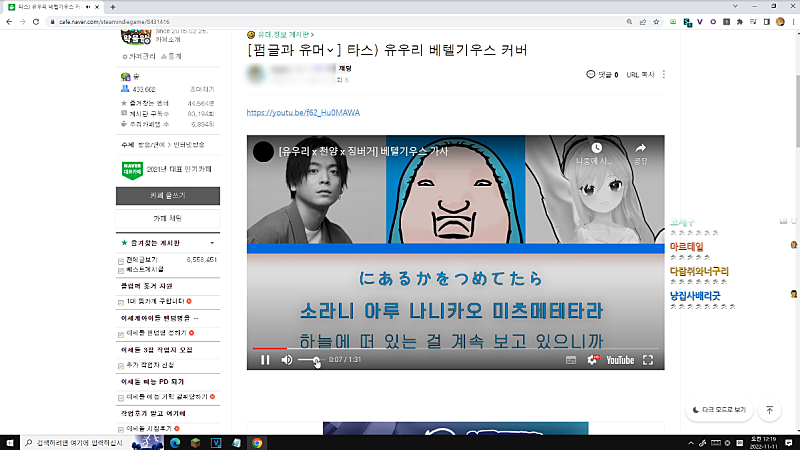
Task: Open the 추가 작업자 신청 board
Action: pyautogui.click(x=150, y=365)
